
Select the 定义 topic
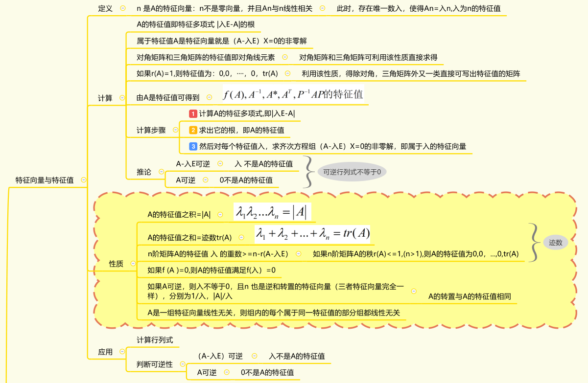105,8
